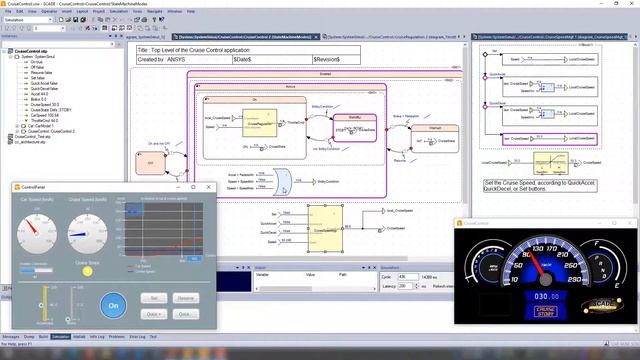Click the Open file toolbar icon
Viewport: 640px width, 360px height.
tap(68, 20)
